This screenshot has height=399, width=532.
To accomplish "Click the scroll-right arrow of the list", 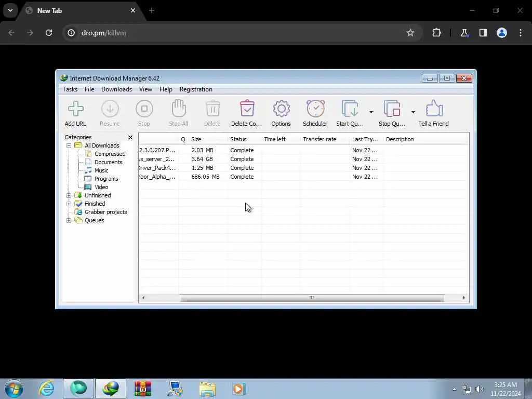I will [464, 298].
